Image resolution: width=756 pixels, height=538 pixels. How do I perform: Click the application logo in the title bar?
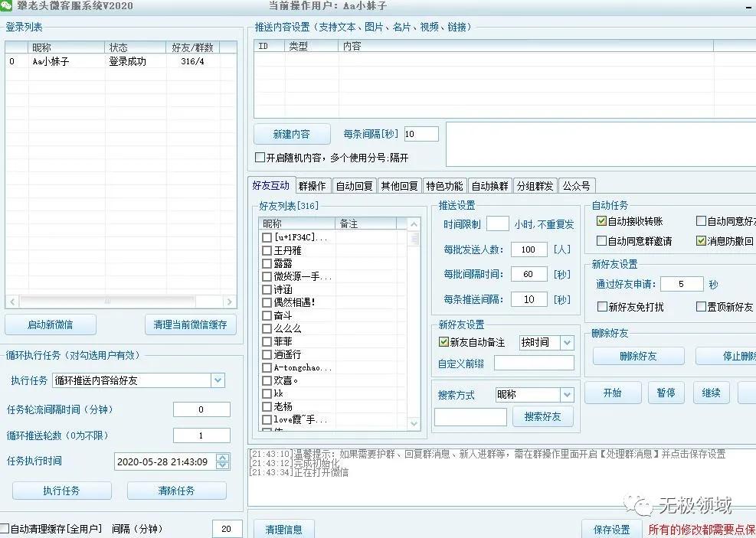click(8, 6)
